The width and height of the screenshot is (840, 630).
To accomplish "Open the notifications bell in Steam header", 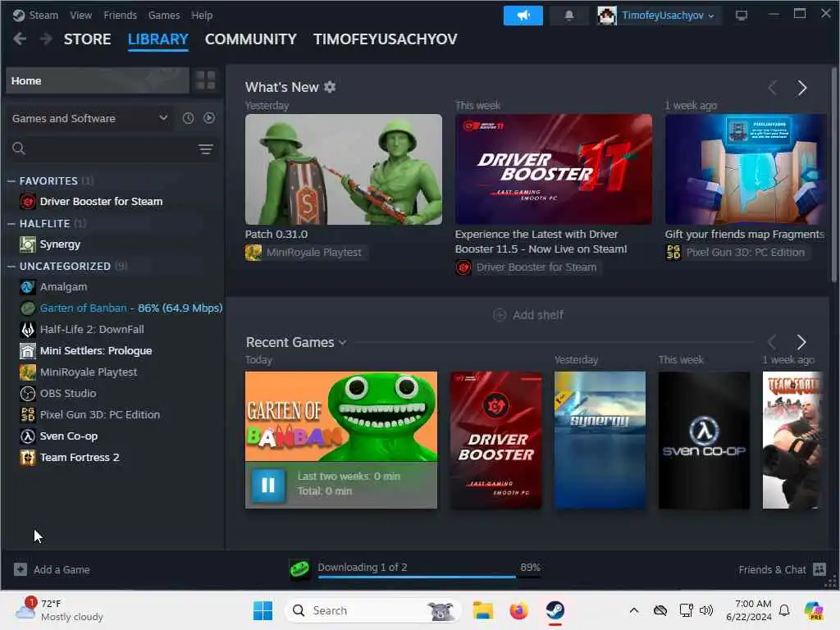I will click(x=569, y=16).
